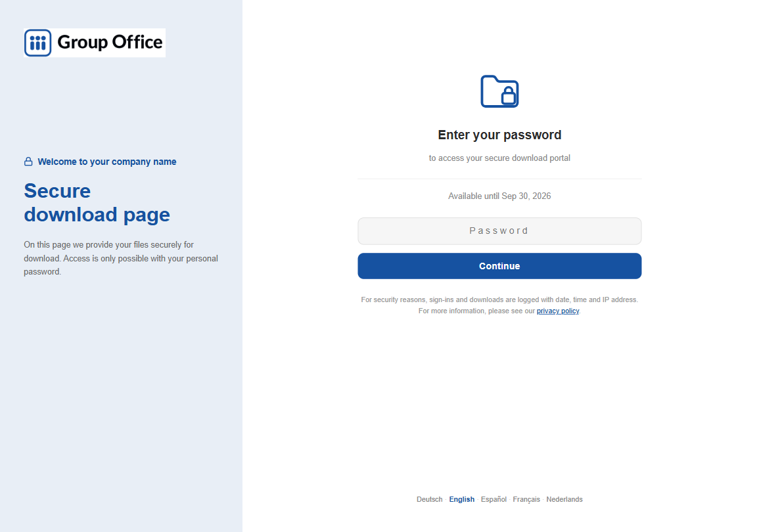Click the 'Secure download page' heading
Screen dimensions: 757x532
point(97,203)
